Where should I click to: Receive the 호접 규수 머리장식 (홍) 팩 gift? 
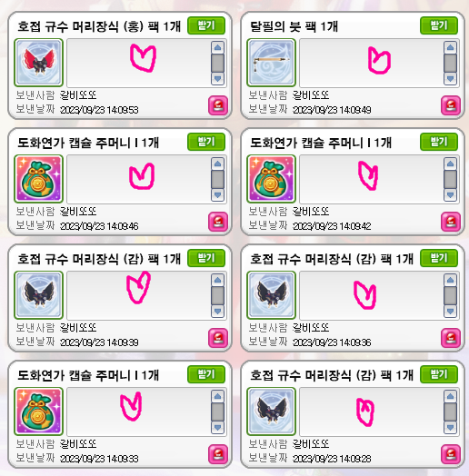point(206,25)
